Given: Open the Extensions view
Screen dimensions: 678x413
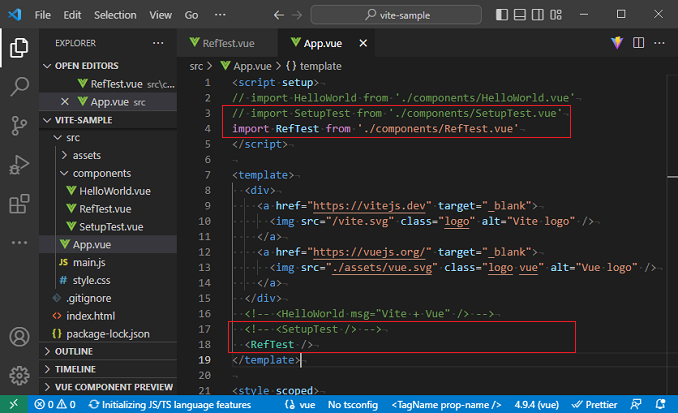Looking at the screenshot, I should click(19, 204).
